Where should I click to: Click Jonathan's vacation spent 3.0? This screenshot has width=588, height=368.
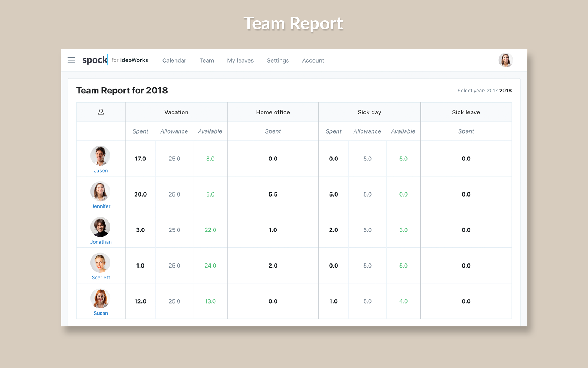140,230
